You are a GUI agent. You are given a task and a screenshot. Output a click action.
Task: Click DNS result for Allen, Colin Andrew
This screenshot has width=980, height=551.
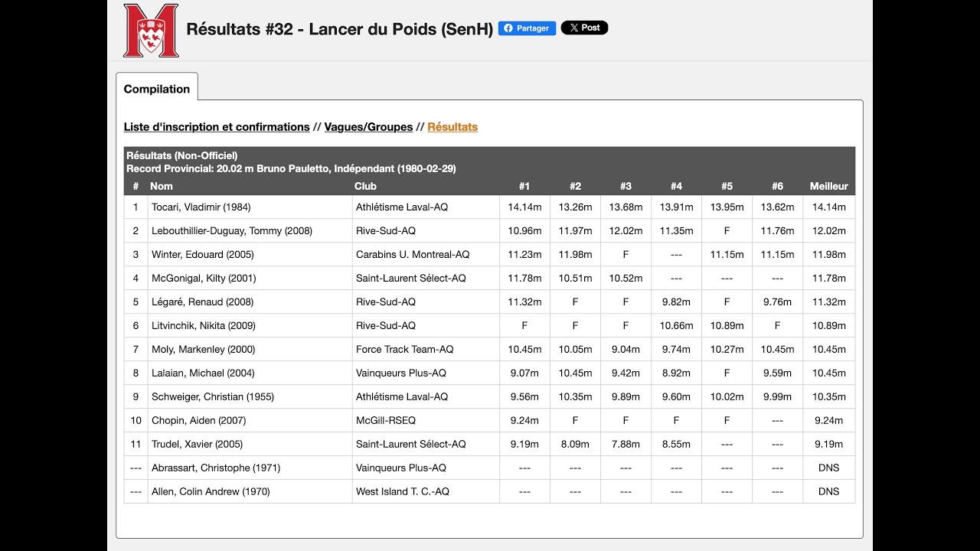[829, 492]
